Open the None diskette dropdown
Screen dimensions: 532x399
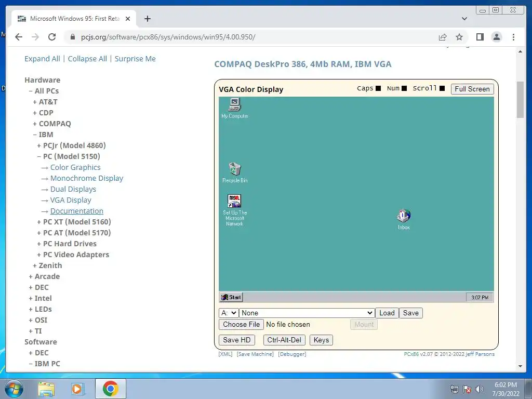coord(307,313)
